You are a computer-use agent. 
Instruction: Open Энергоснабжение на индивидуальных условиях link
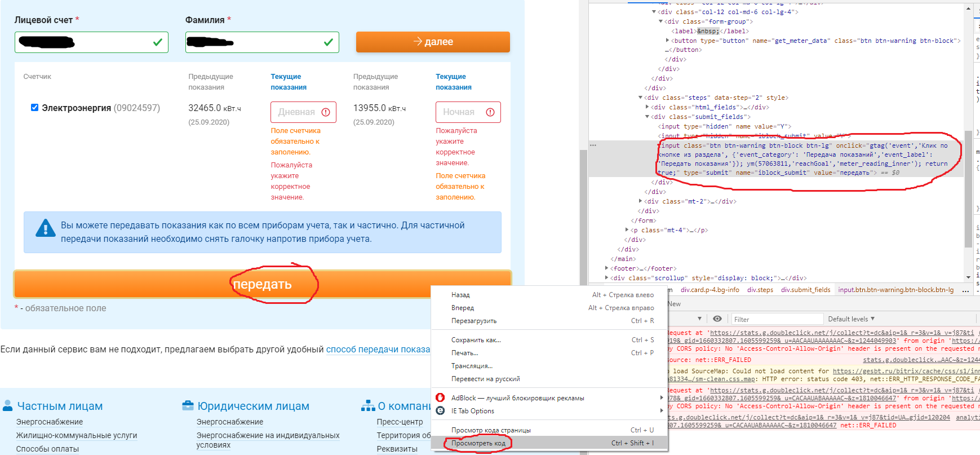(268, 440)
